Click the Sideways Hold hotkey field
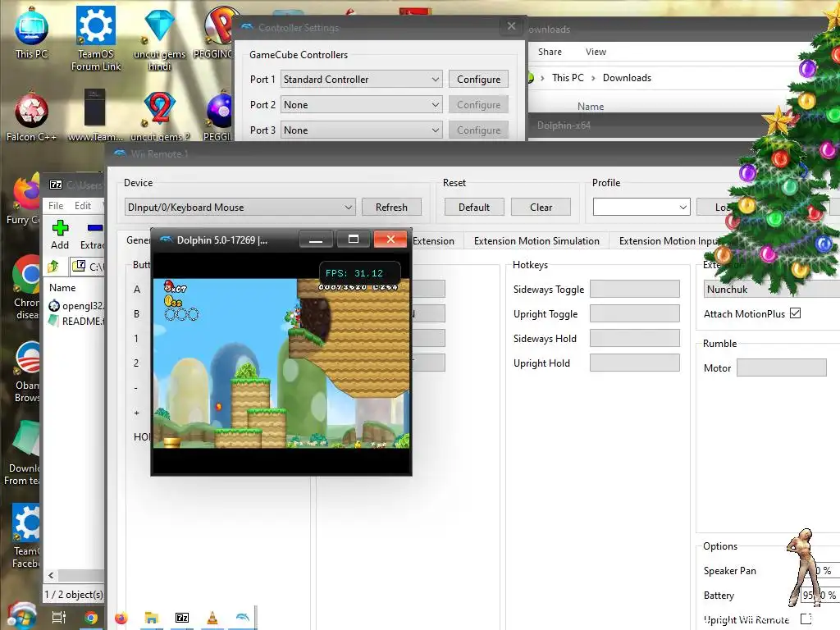 coord(634,339)
